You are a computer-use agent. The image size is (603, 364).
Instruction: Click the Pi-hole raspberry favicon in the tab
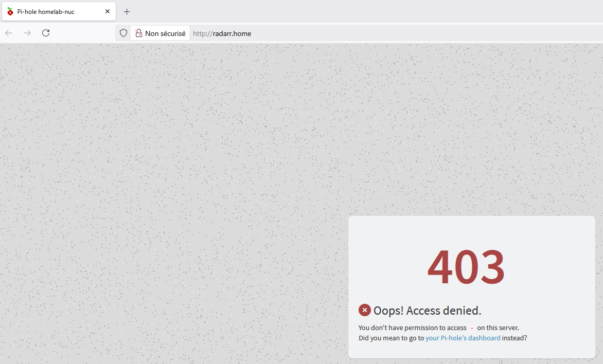[10, 11]
